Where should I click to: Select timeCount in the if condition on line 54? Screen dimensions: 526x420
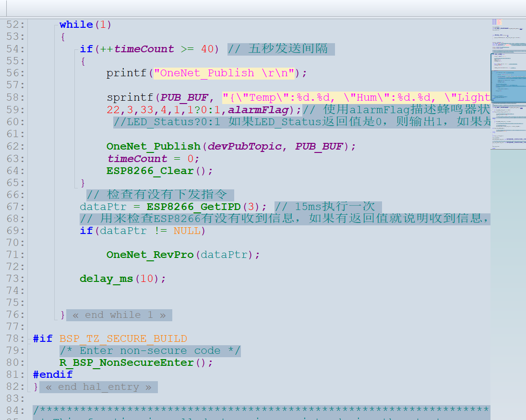pos(144,49)
